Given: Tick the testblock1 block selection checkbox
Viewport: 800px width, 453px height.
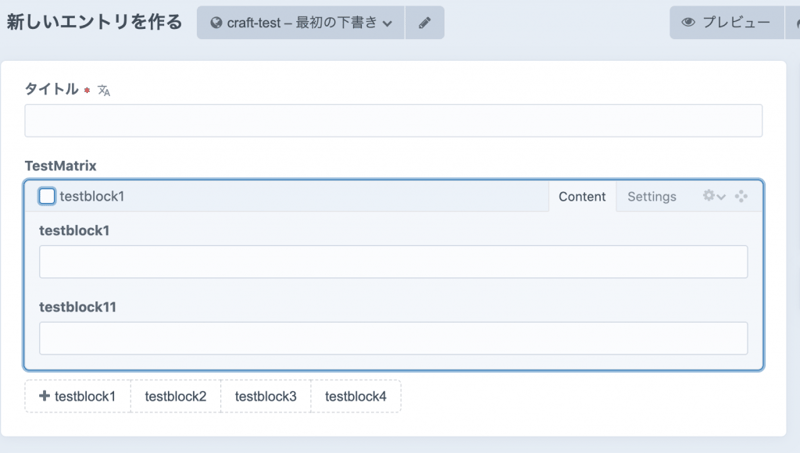Looking at the screenshot, I should [x=47, y=196].
